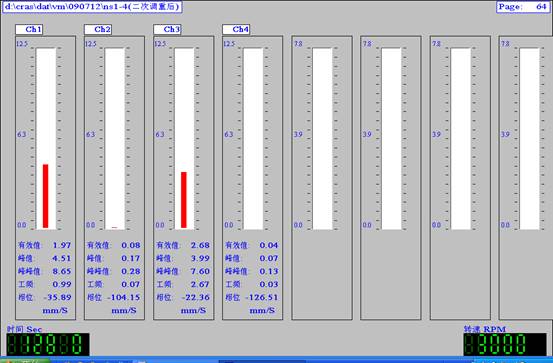The image size is (553, 363).
Task: Click the Page 64 indicator box
Action: point(523,7)
